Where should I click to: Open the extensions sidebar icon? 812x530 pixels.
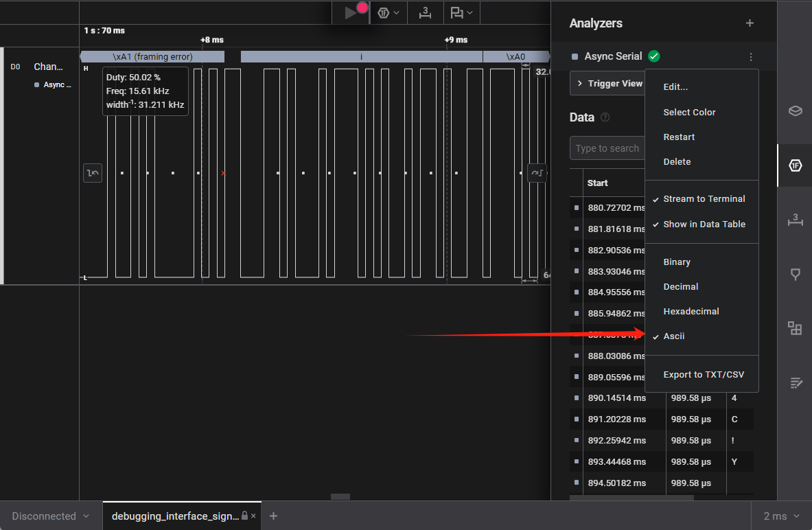[x=795, y=328]
